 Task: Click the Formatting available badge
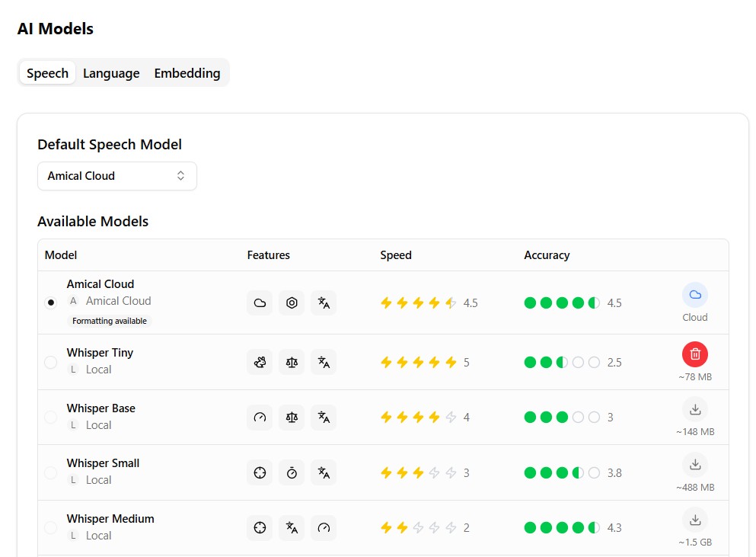(110, 321)
